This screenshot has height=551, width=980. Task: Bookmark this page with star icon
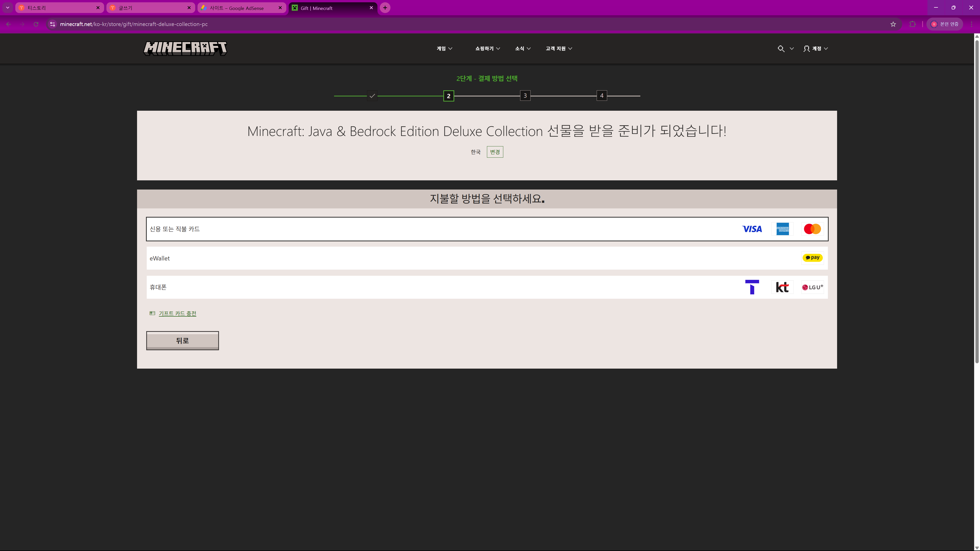(893, 24)
